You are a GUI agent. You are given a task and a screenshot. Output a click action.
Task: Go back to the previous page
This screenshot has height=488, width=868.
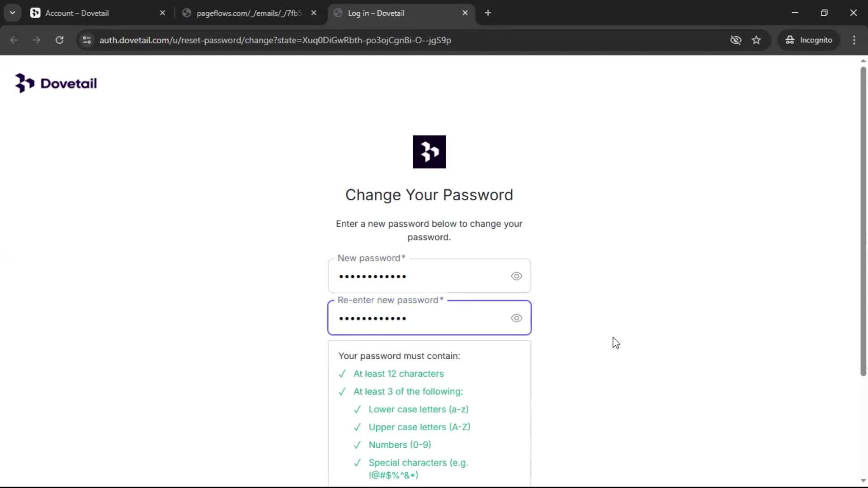tap(14, 40)
